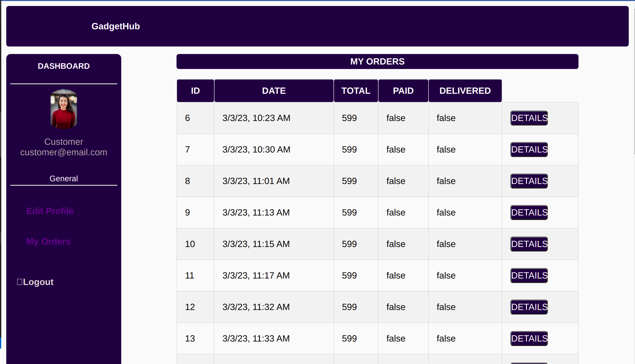
Task: Click the customer profile avatar photo
Action: point(64,109)
